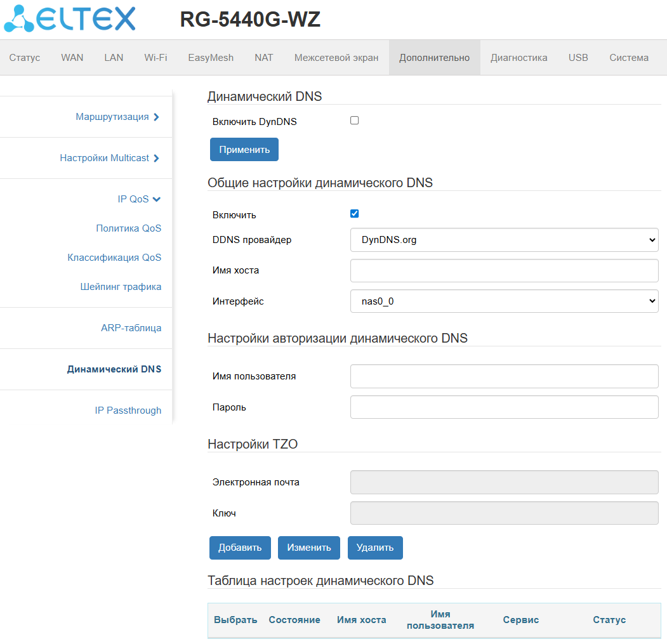This screenshot has height=644, width=667.
Task: Open the USB tab
Action: (x=578, y=58)
